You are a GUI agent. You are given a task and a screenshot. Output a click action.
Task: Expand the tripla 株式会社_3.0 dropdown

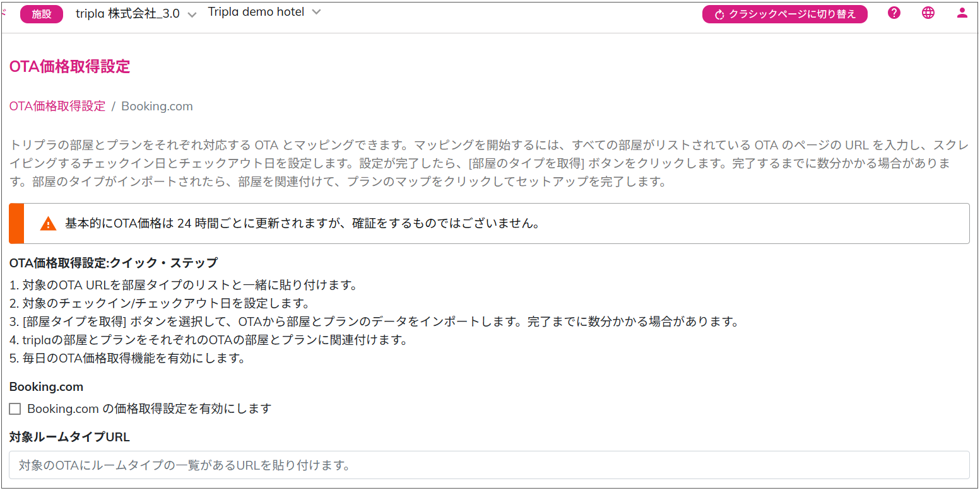point(136,14)
